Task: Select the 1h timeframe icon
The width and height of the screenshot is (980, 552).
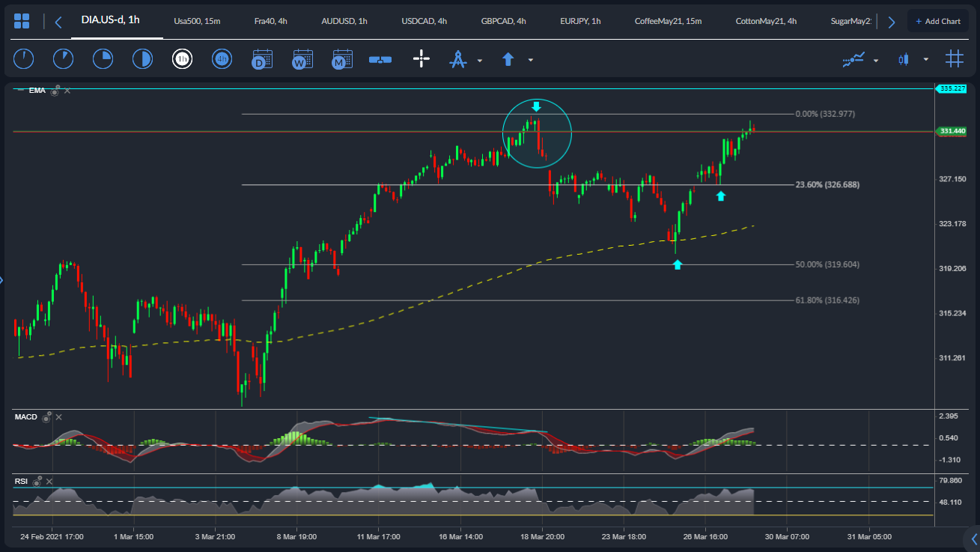Action: (x=182, y=58)
